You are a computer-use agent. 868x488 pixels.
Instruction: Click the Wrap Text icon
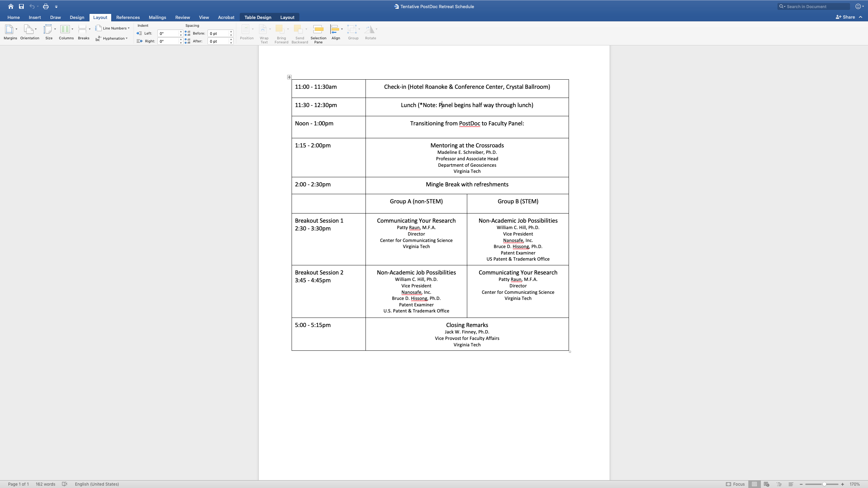pos(263,29)
